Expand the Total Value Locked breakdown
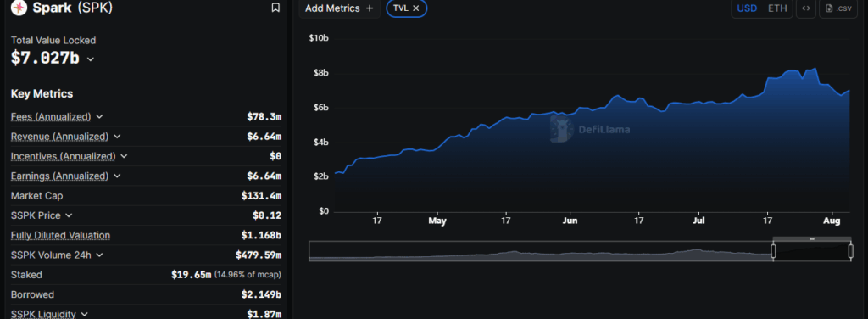 coord(91,59)
